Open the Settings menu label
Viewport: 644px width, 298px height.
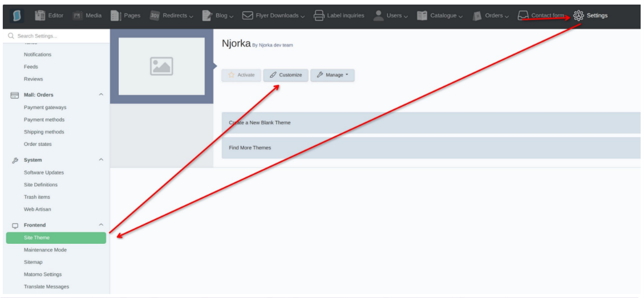597,15
